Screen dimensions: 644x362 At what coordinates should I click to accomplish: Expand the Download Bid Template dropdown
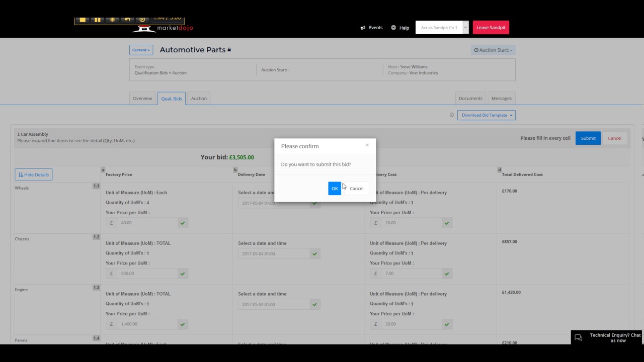(x=487, y=115)
